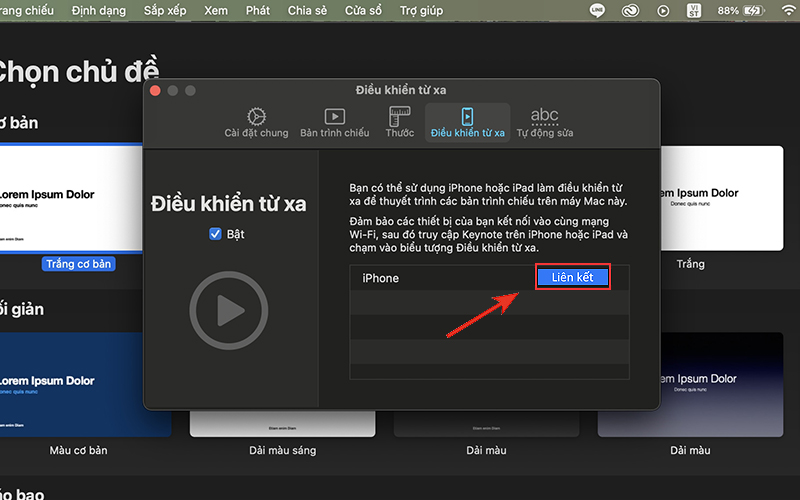This screenshot has width=800, height=500.
Task: Open the VI input source menu icon
Action: tap(693, 11)
